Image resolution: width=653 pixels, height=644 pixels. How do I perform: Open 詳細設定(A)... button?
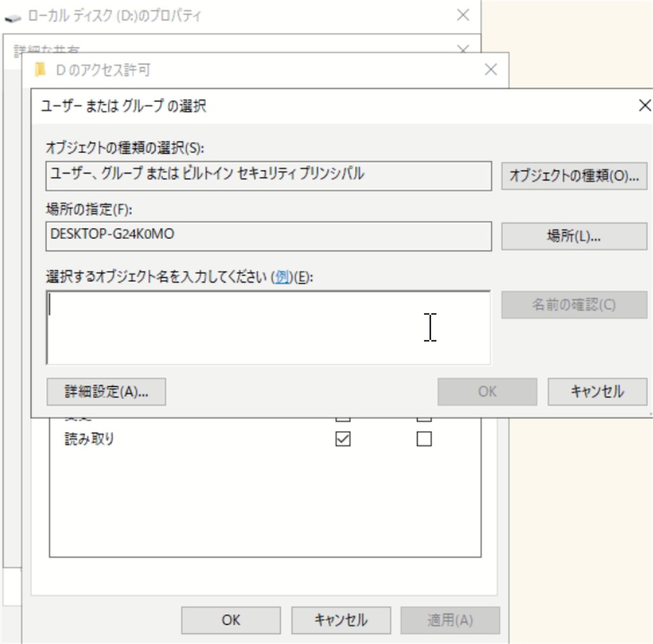[x=106, y=392]
